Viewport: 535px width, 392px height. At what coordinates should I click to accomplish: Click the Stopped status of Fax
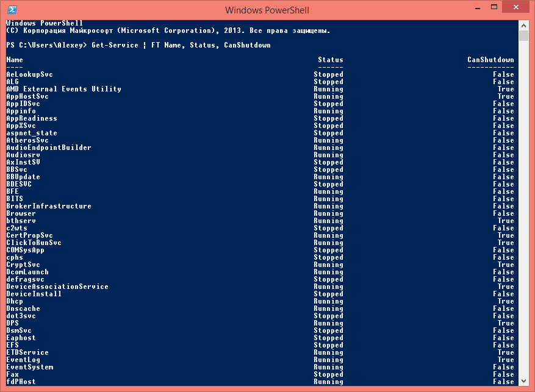[329, 374]
